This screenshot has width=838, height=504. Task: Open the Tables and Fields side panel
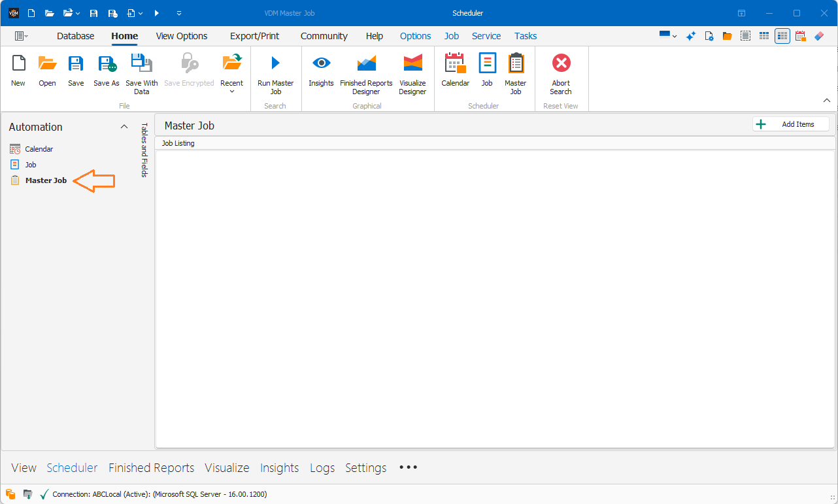(x=145, y=150)
